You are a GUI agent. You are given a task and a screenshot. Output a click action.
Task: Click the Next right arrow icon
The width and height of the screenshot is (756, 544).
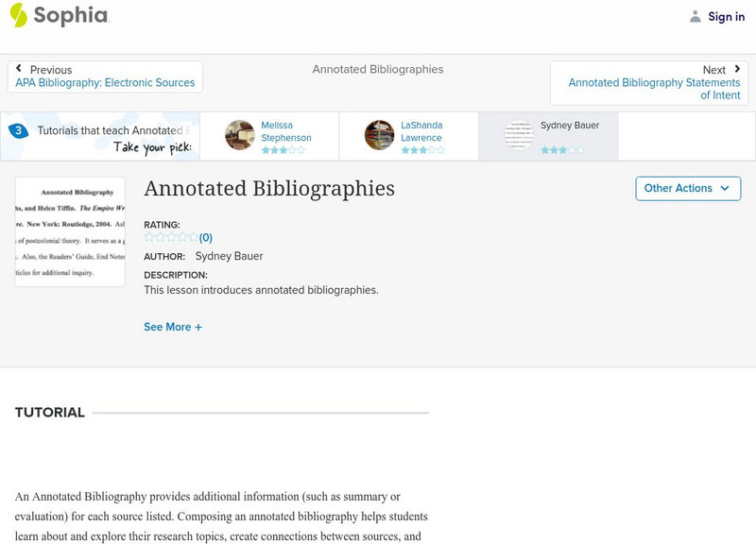[734, 69]
